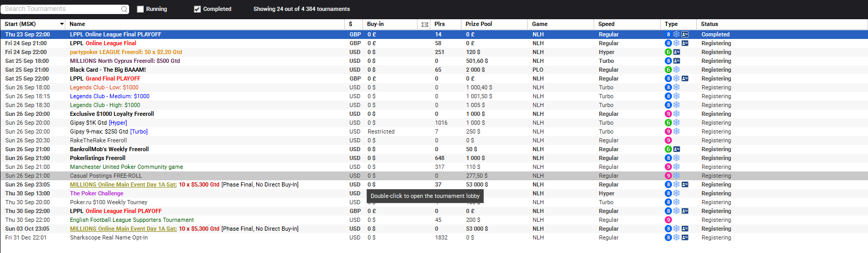Image resolution: width=868 pixels, height=253 pixels.
Task: Sort by the Speed column header
Action: click(x=627, y=24)
